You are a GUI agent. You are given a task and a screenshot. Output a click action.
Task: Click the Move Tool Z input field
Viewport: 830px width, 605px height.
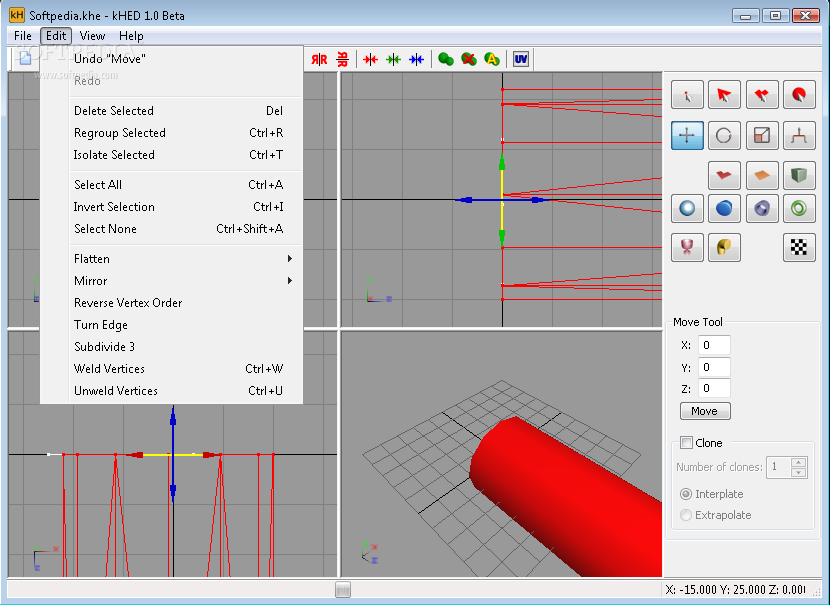point(714,388)
